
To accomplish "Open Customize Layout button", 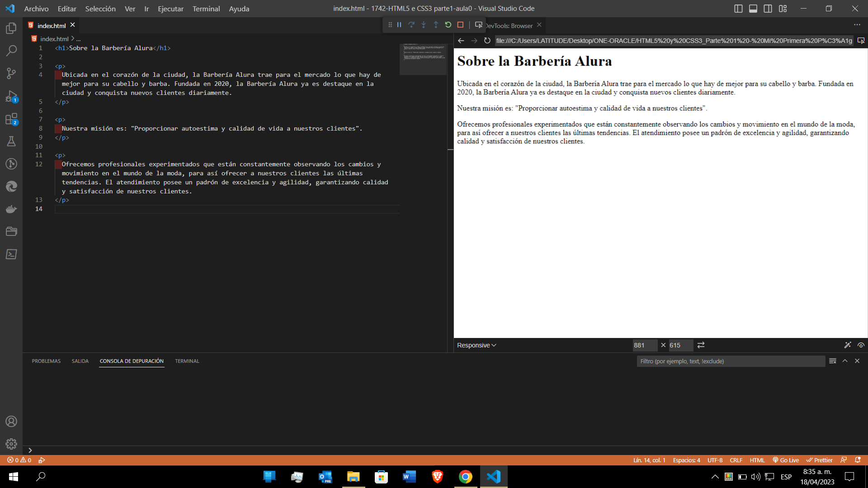I will pos(783,9).
